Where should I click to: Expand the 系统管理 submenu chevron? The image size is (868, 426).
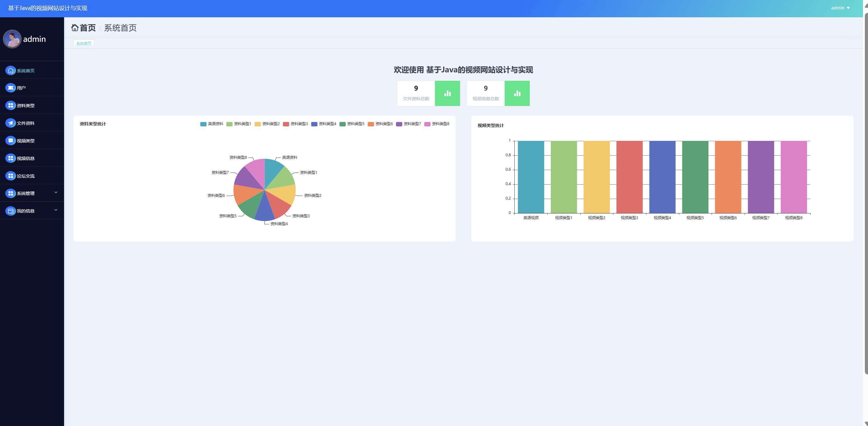point(56,193)
